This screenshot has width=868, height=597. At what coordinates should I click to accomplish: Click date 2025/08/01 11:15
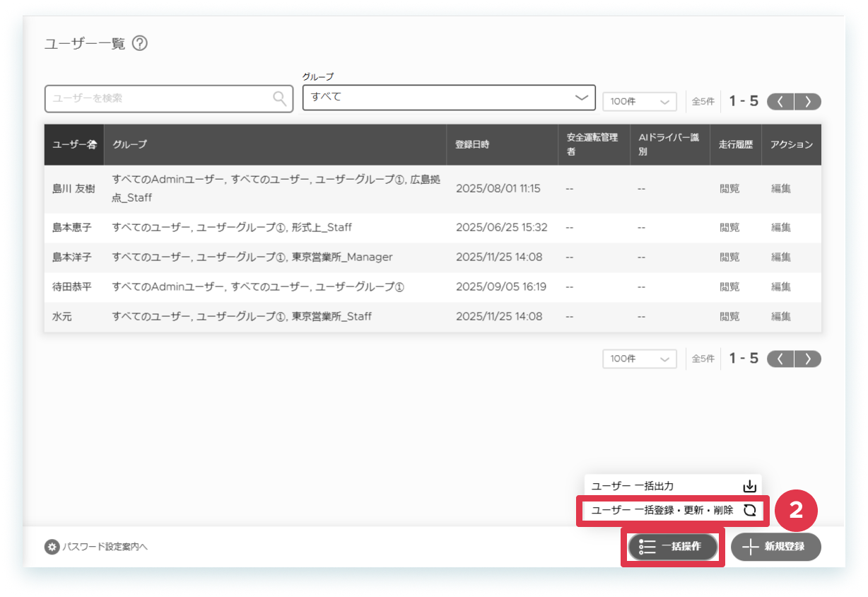tap(498, 189)
